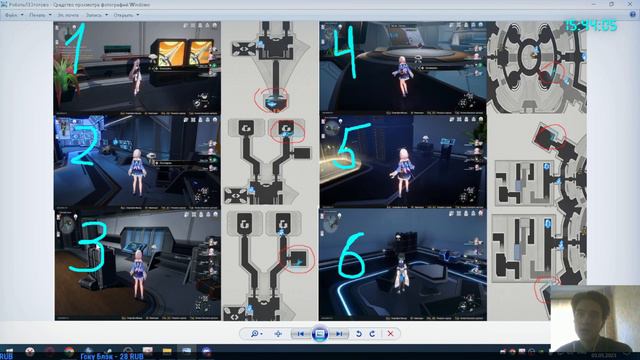The width and height of the screenshot is (640, 360).
Task: Open Chrome from the taskbar
Action: click(x=69, y=351)
